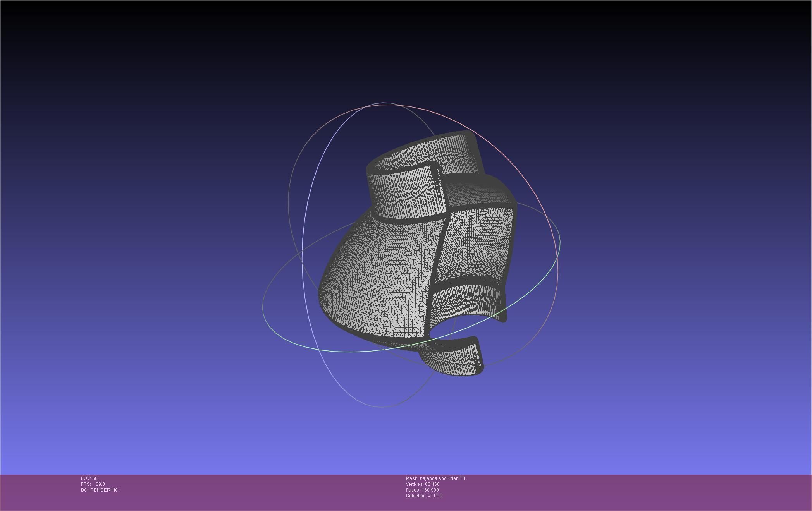Click the Selection: v: 0 f: 0 line
This screenshot has width=812, height=511.
424,496
